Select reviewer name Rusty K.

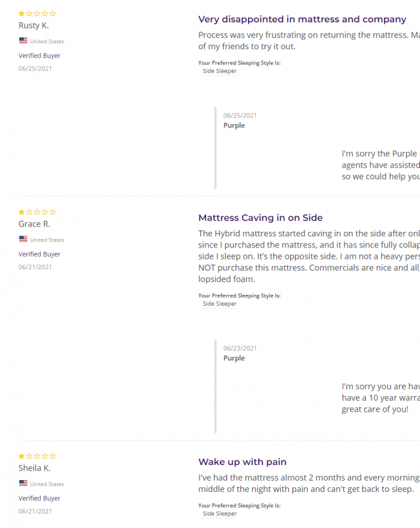[33, 26]
